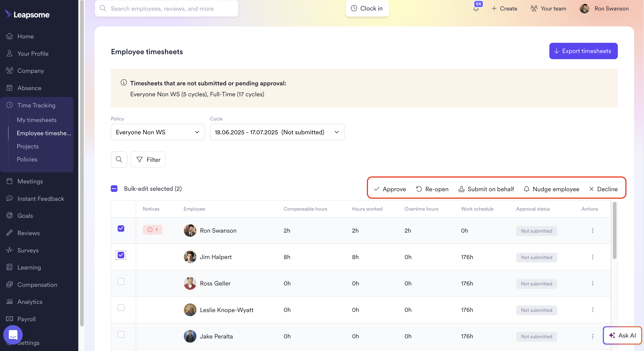Open Your team in top bar
The height and width of the screenshot is (351, 644).
click(548, 8)
